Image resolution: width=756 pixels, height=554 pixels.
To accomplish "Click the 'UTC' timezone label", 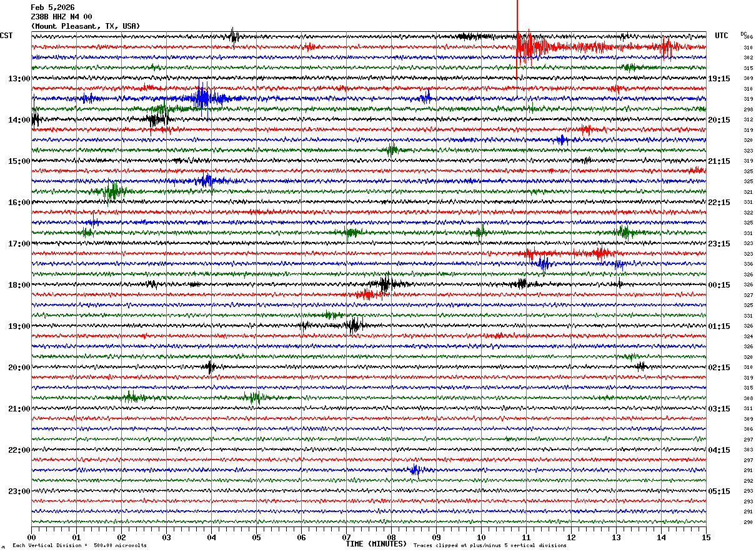I will (x=722, y=36).
